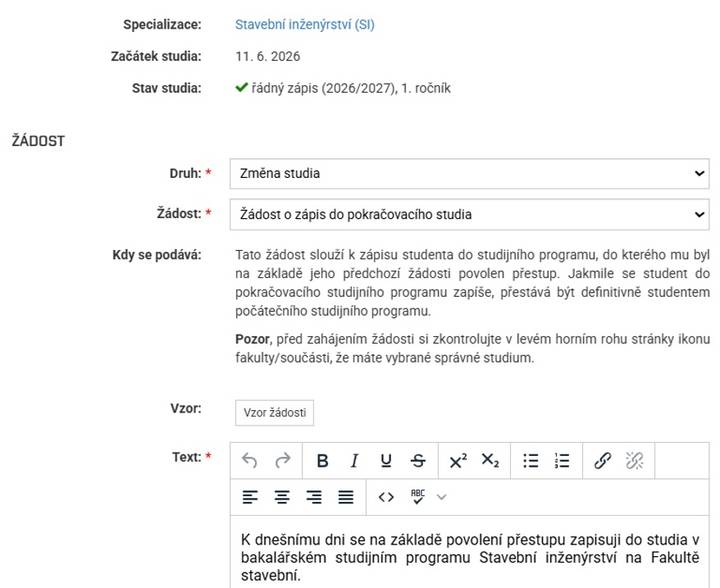Screen dimensions: 720x588
Task: Toggle Italic formatting in text editor
Action: click(x=354, y=460)
